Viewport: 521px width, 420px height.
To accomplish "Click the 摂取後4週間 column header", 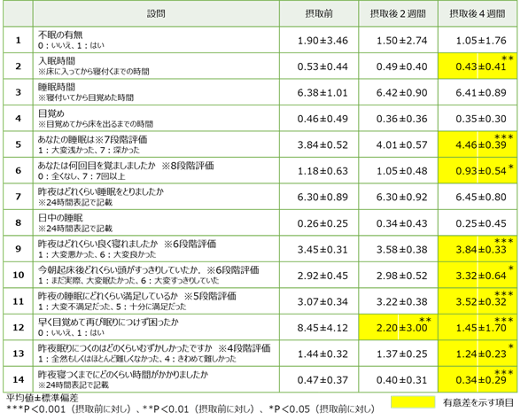I will 478,13.
